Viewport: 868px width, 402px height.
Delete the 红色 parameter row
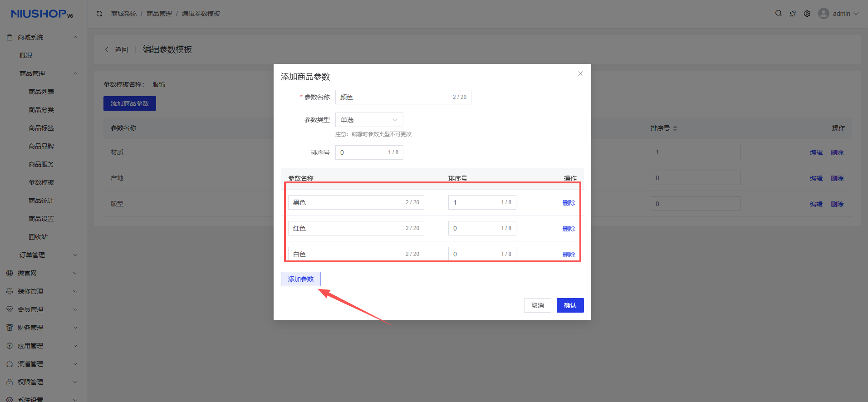pos(569,229)
